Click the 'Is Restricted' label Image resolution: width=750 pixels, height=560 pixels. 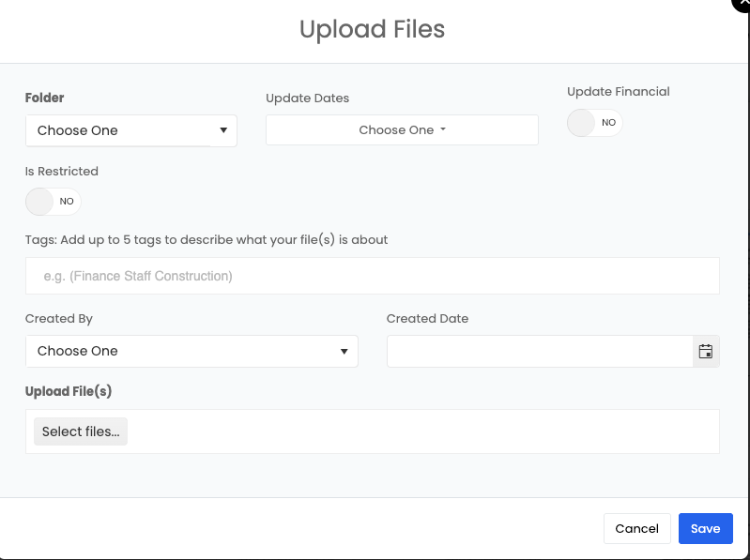click(62, 172)
